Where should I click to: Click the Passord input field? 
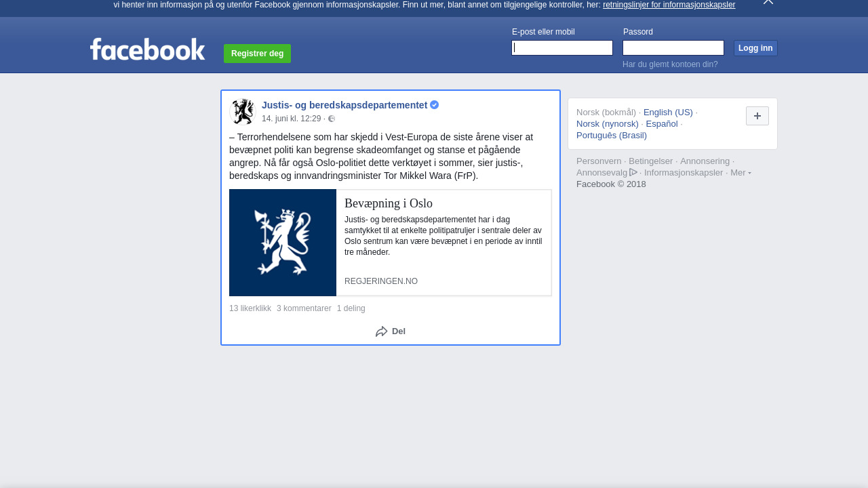tap(673, 47)
